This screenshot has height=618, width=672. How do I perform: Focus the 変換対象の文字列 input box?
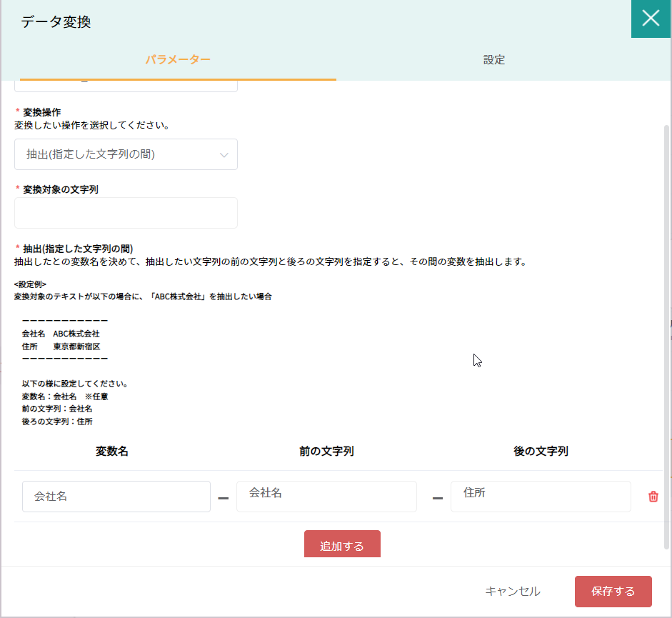click(x=126, y=213)
